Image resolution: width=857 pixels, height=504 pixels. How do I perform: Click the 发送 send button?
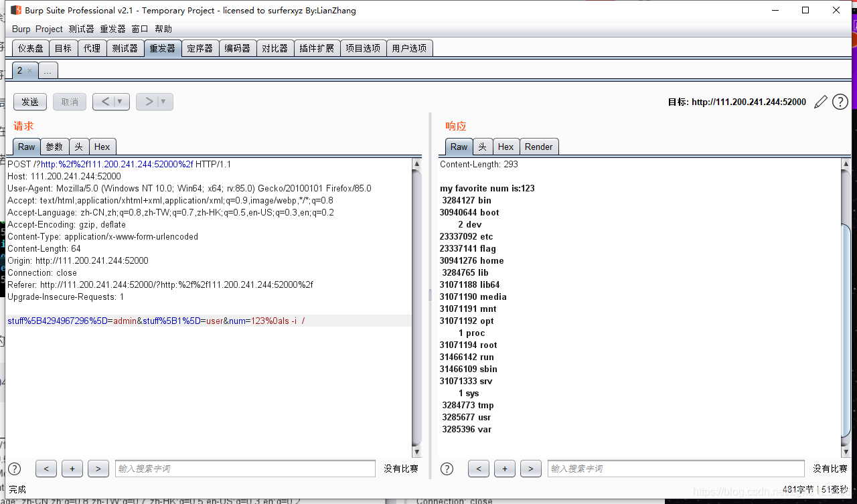pyautogui.click(x=30, y=102)
